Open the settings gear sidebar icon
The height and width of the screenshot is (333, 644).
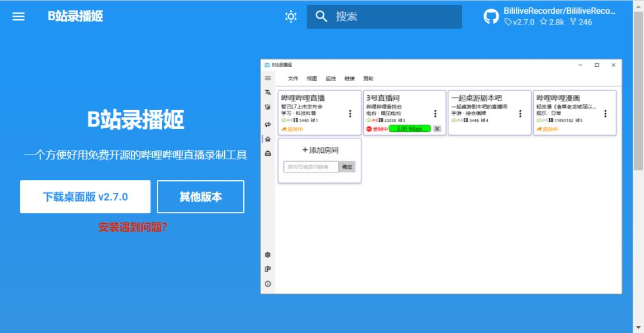coord(268,255)
